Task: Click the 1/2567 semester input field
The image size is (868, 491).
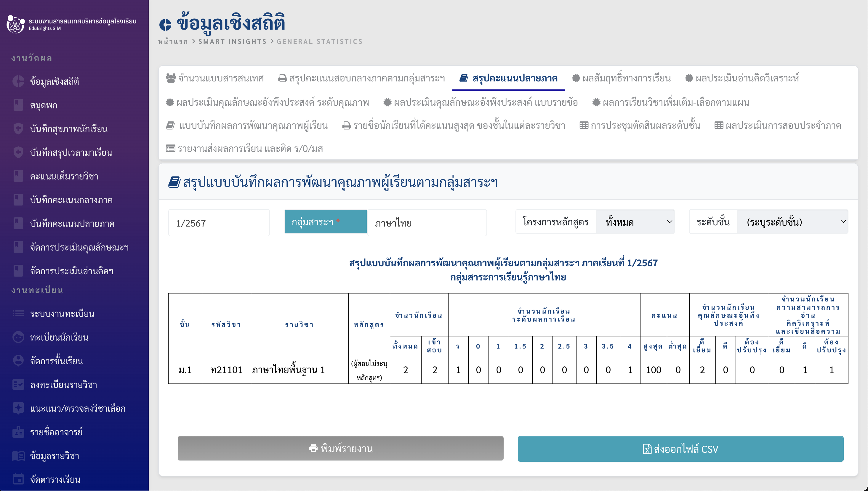Action: coord(219,223)
